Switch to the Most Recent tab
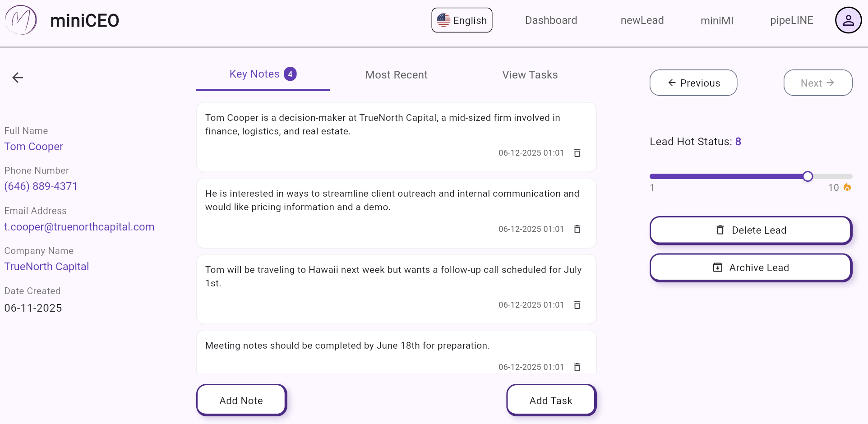 396,75
